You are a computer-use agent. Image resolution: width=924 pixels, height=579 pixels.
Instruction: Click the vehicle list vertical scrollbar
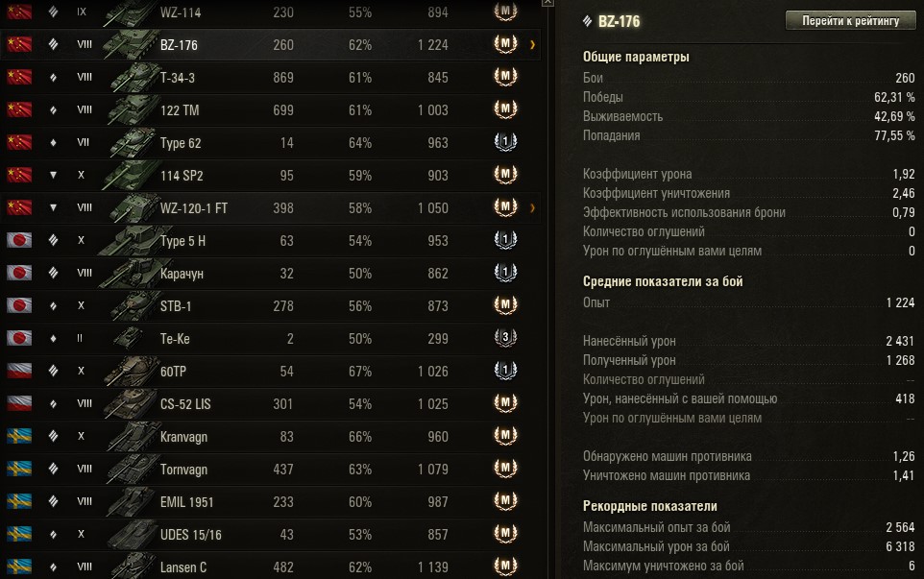[547, 288]
